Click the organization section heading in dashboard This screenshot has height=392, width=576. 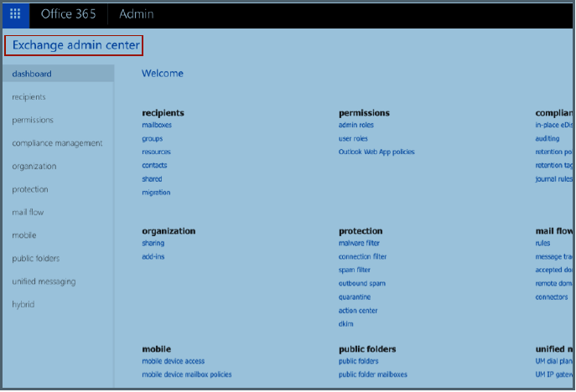click(169, 231)
